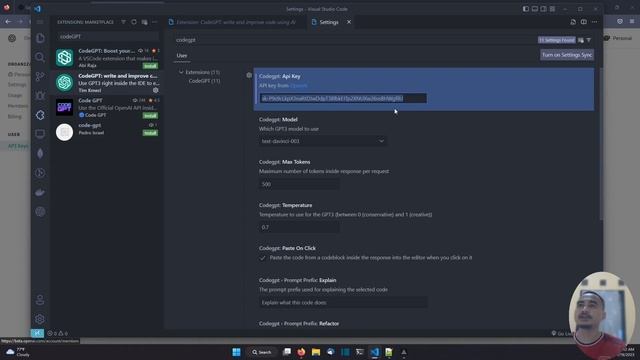The width and height of the screenshot is (640, 360).
Task: Click the Api Key input field
Action: 343,98
